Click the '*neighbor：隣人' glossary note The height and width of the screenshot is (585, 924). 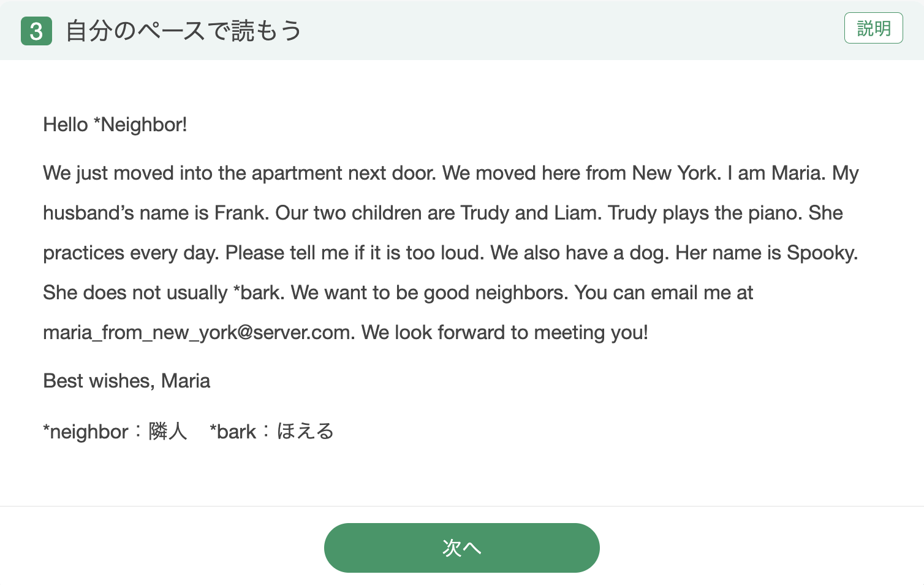pos(115,431)
